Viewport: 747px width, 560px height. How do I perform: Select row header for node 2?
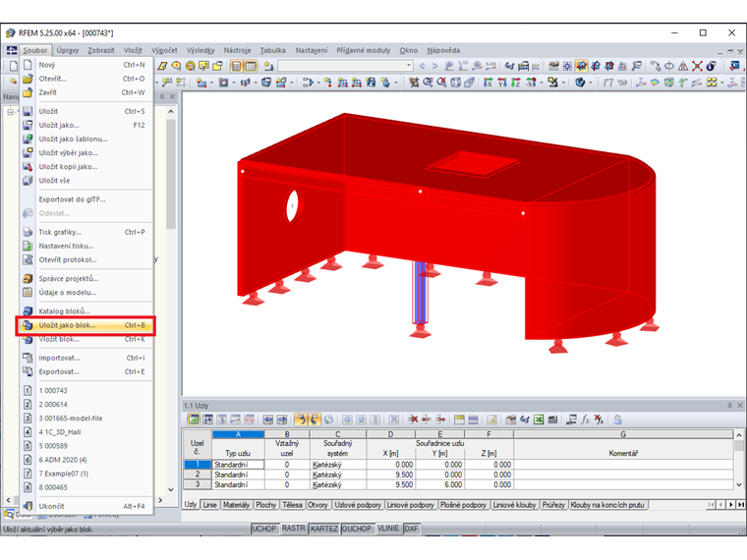[198, 475]
